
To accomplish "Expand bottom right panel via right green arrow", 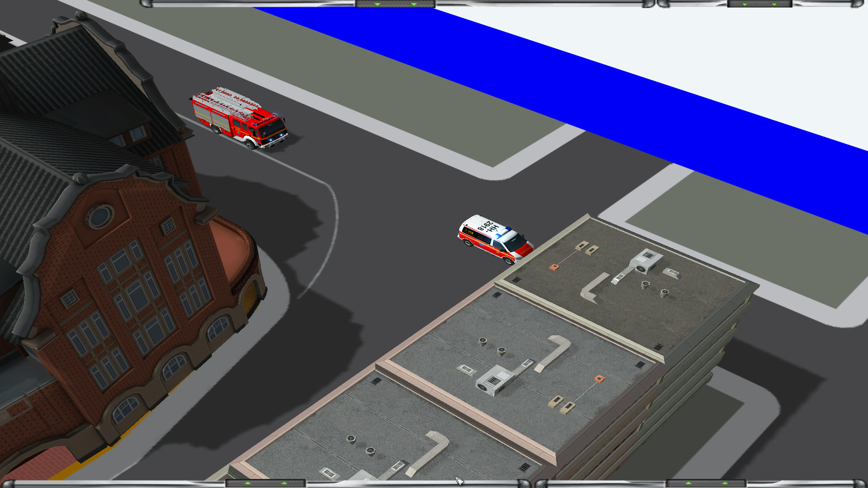I will [x=725, y=483].
